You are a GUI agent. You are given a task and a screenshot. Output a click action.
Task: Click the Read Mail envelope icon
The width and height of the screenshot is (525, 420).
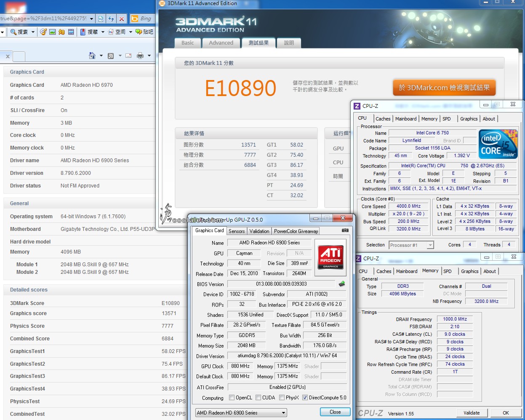128,56
